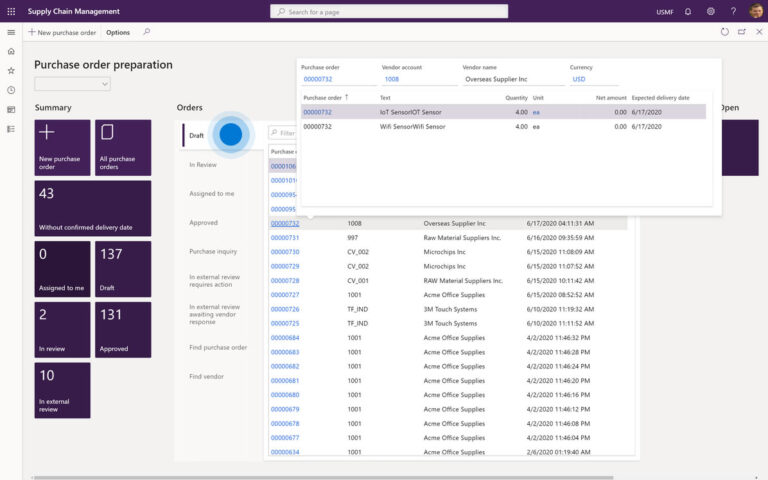Open Recent clock icon in sidebar

11,90
